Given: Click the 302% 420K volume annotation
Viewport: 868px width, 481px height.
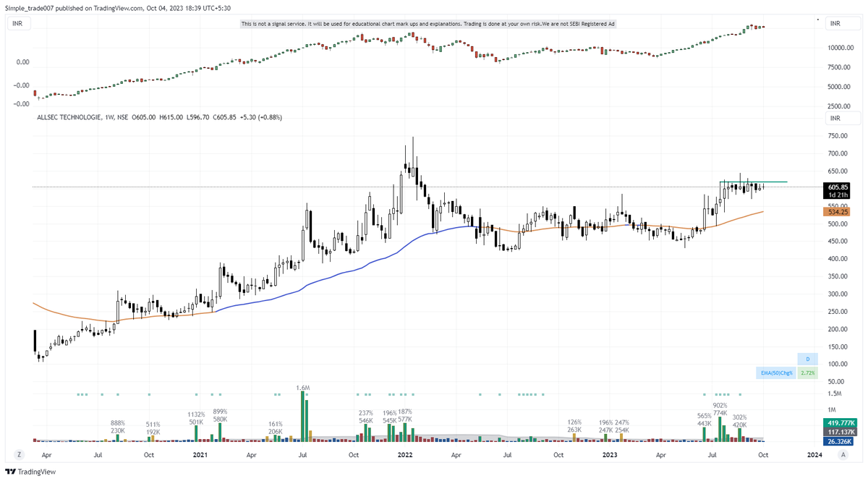Looking at the screenshot, I should point(739,421).
